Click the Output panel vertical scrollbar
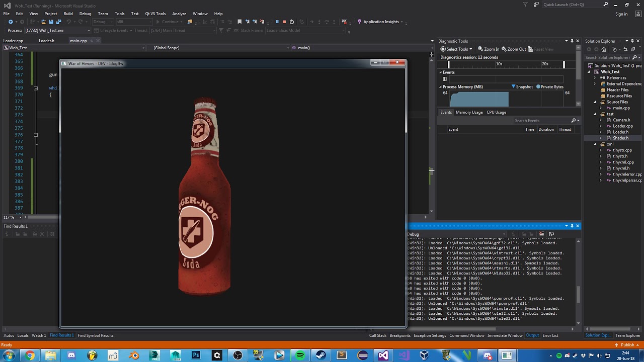644x362 pixels. tap(579, 294)
